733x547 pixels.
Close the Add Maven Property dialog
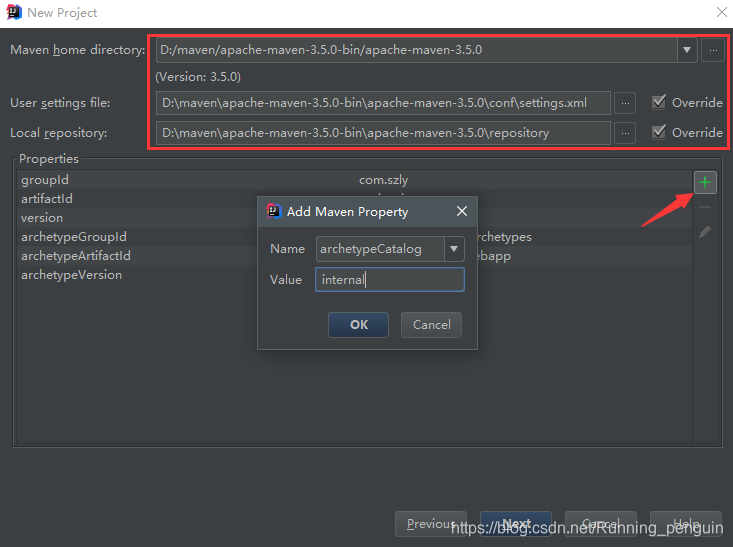pyautogui.click(x=462, y=211)
